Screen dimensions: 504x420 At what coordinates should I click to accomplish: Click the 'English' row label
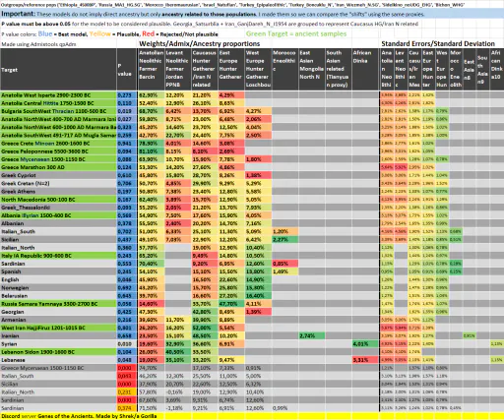pyautogui.click(x=58, y=279)
